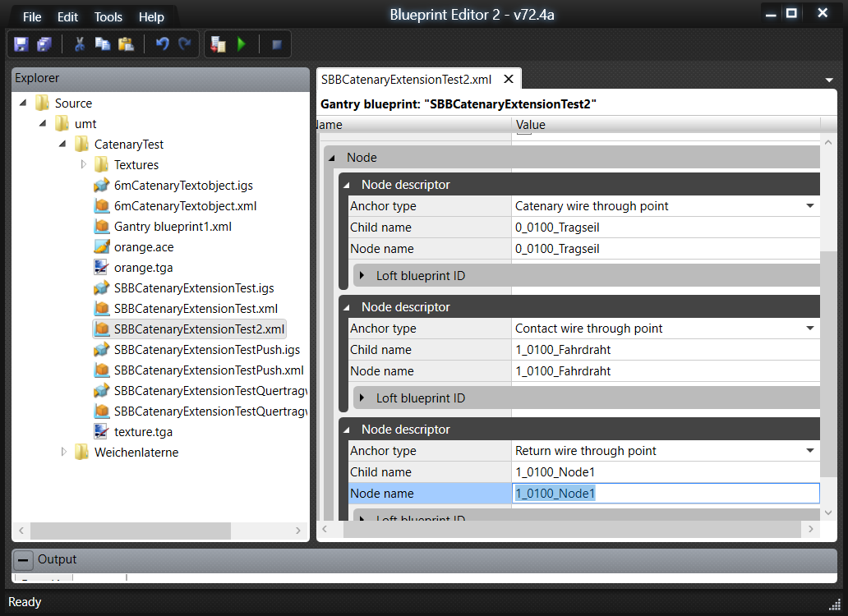Click the Export icon left of the green play button
The image size is (848, 616).
click(x=218, y=44)
